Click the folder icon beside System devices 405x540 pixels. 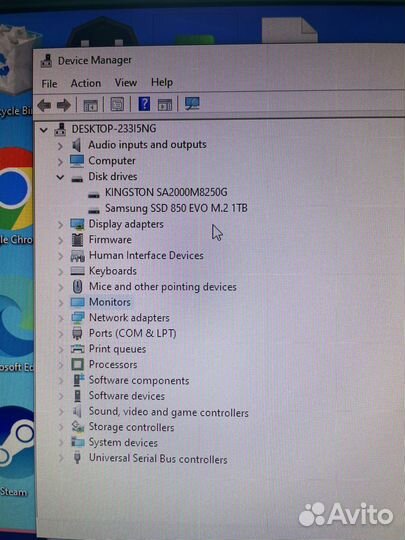(77, 442)
